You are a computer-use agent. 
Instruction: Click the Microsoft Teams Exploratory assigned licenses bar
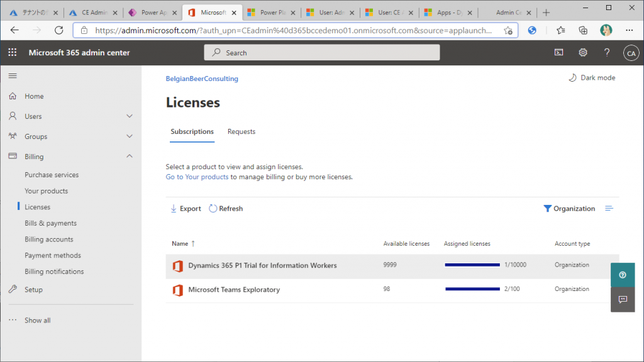click(x=472, y=289)
